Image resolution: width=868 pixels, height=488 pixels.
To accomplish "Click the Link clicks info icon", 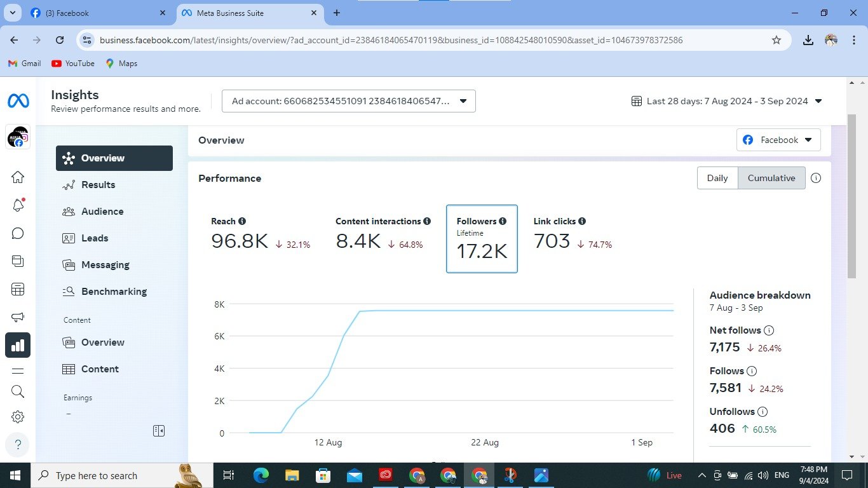I will pyautogui.click(x=582, y=221).
